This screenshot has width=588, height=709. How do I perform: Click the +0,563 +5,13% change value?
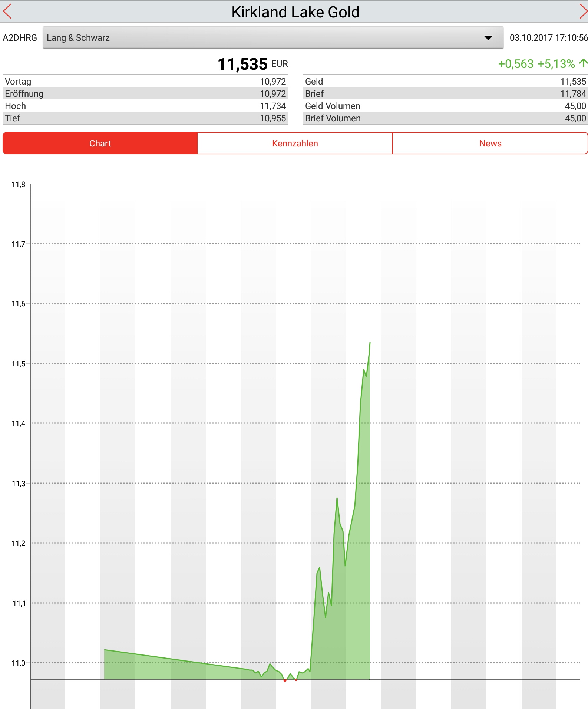coord(536,64)
